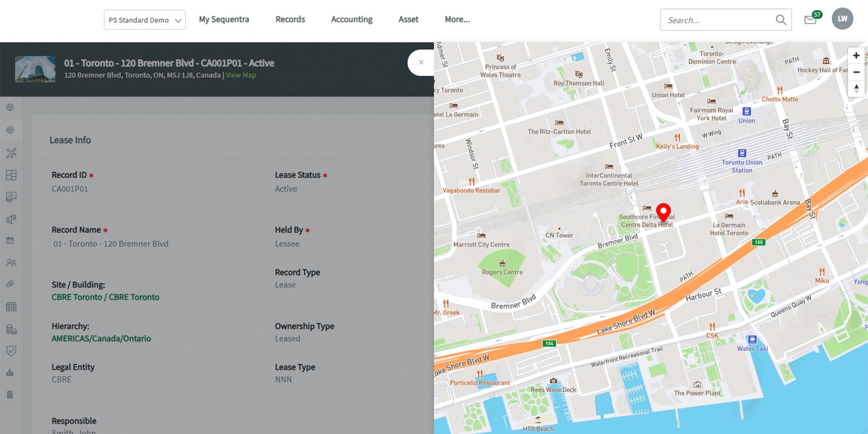The image size is (868, 434).
Task: Click the Vagabondo Restobar label on map
Action: pyautogui.click(x=472, y=190)
